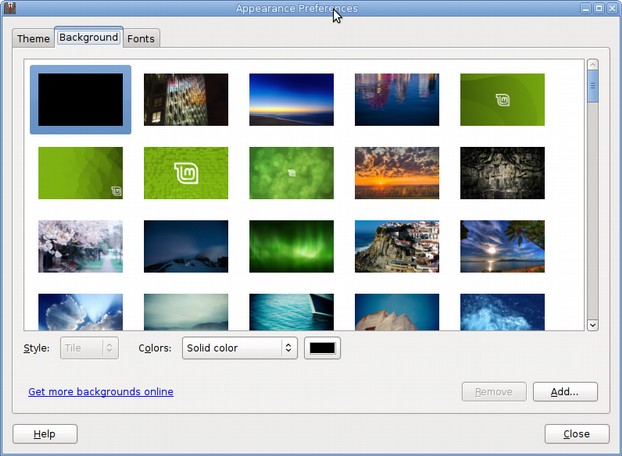
Task: Select the sunrays through clouds wallpaper
Action: (81, 312)
